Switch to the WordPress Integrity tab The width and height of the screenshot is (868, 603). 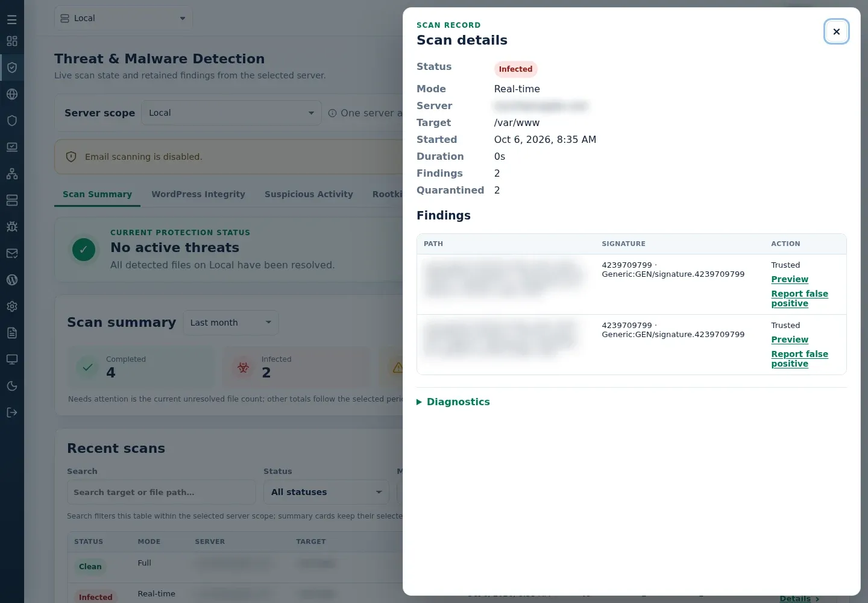point(198,194)
